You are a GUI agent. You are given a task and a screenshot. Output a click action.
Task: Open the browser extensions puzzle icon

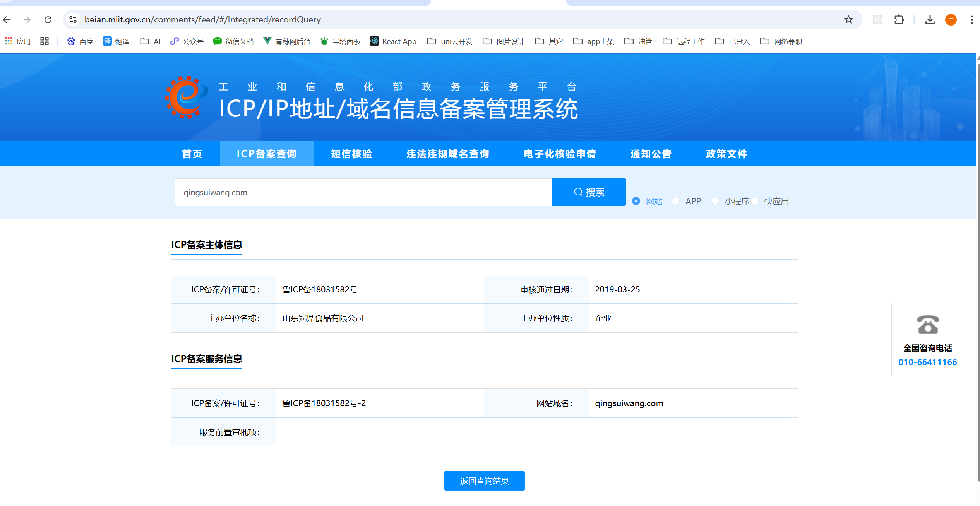(899, 19)
